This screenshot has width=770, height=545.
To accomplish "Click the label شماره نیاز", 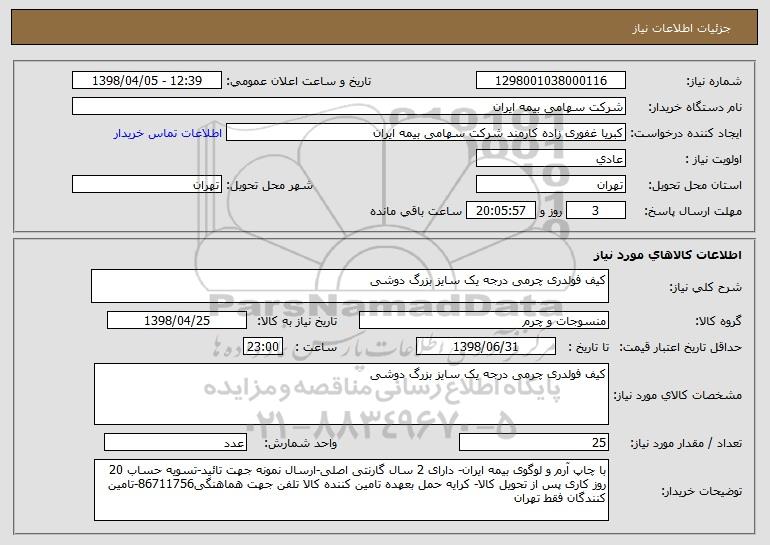I will 716,82.
